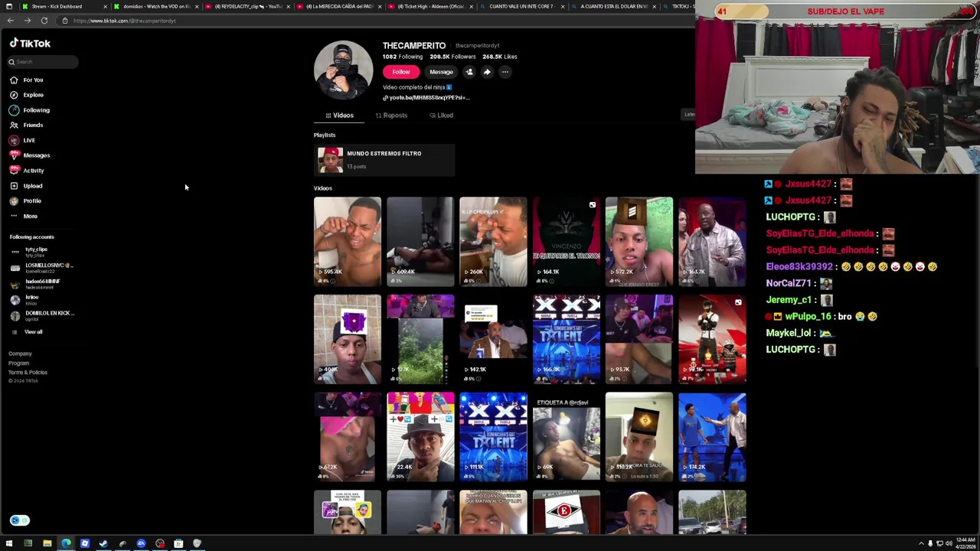Open the video with 93.7K views
This screenshot has height=551, width=980.
click(639, 339)
